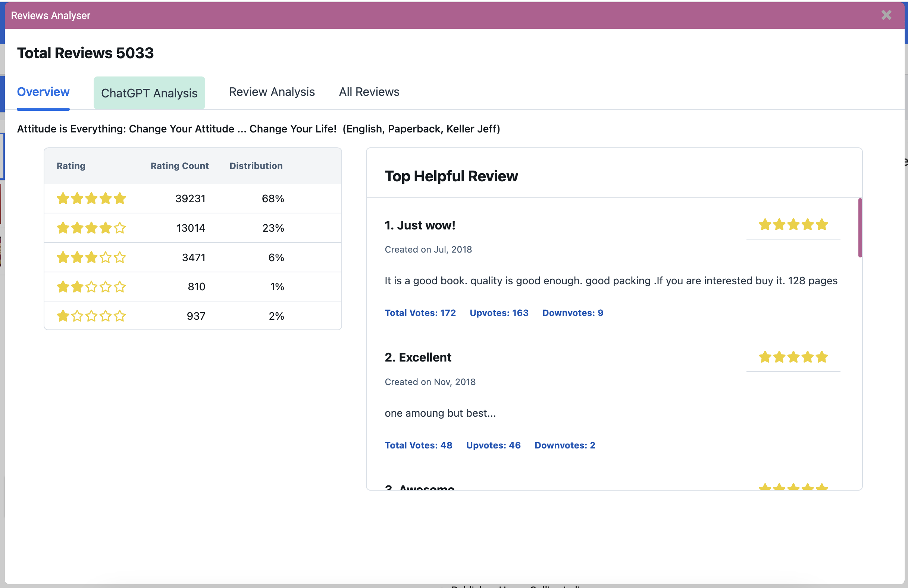Go to the All Reviews tab

click(369, 92)
